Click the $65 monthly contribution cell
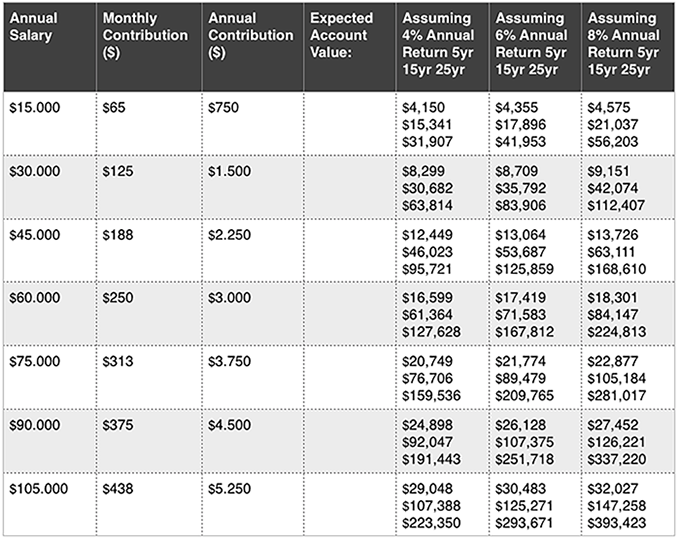Viewport: 680px width, 541px height. [114, 107]
